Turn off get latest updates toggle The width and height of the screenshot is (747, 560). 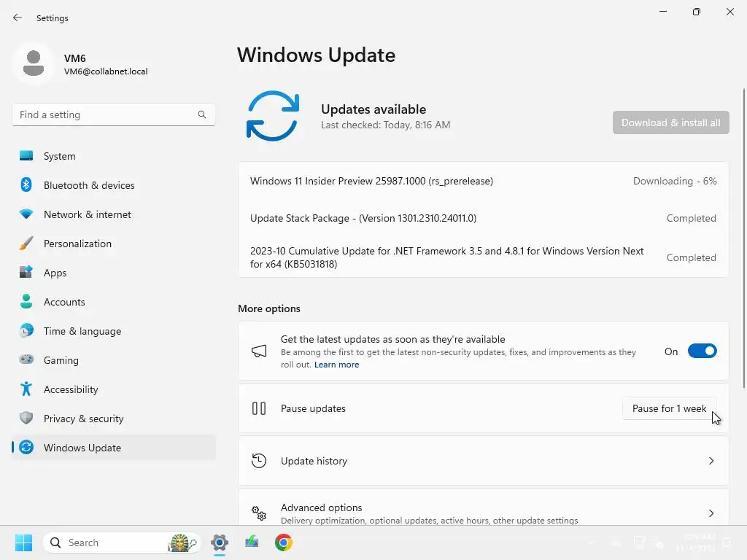[x=703, y=351]
